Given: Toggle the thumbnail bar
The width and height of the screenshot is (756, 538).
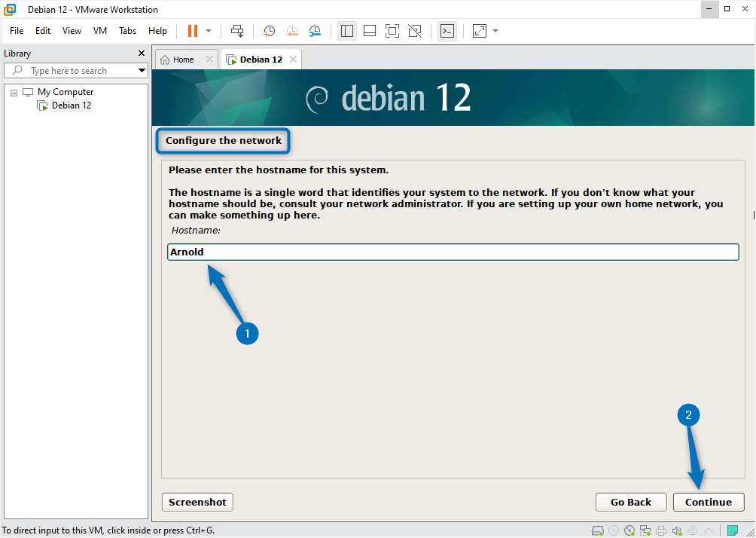Looking at the screenshot, I should pos(370,31).
